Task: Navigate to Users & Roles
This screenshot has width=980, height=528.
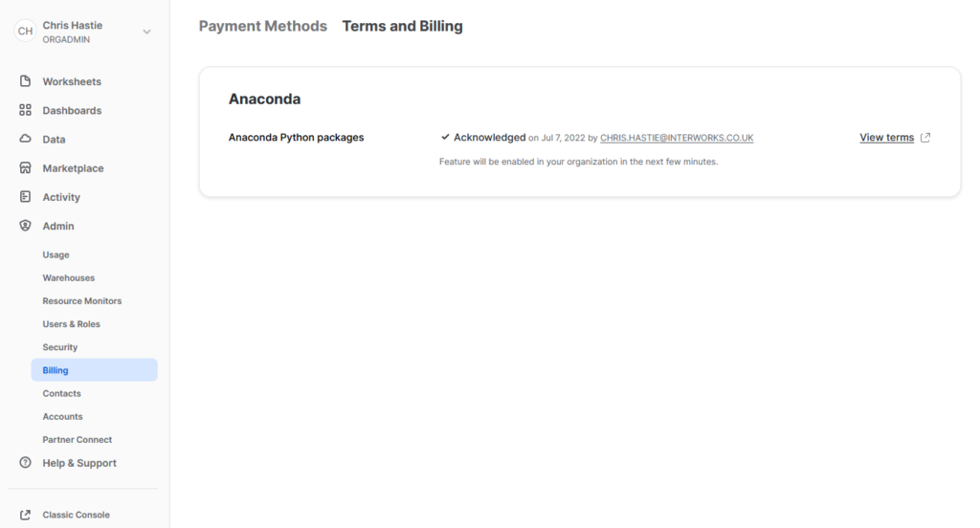Action: (x=71, y=324)
